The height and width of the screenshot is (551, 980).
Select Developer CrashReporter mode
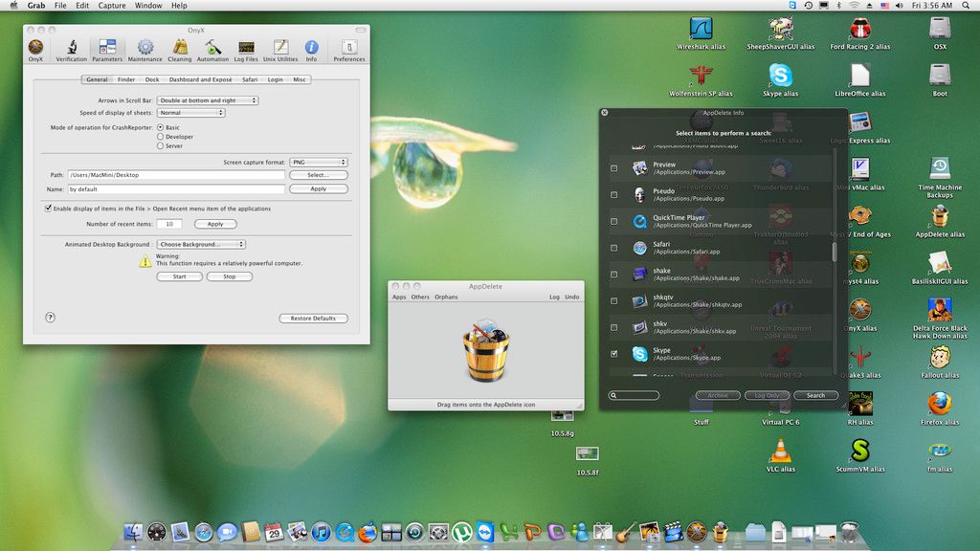pyautogui.click(x=161, y=136)
